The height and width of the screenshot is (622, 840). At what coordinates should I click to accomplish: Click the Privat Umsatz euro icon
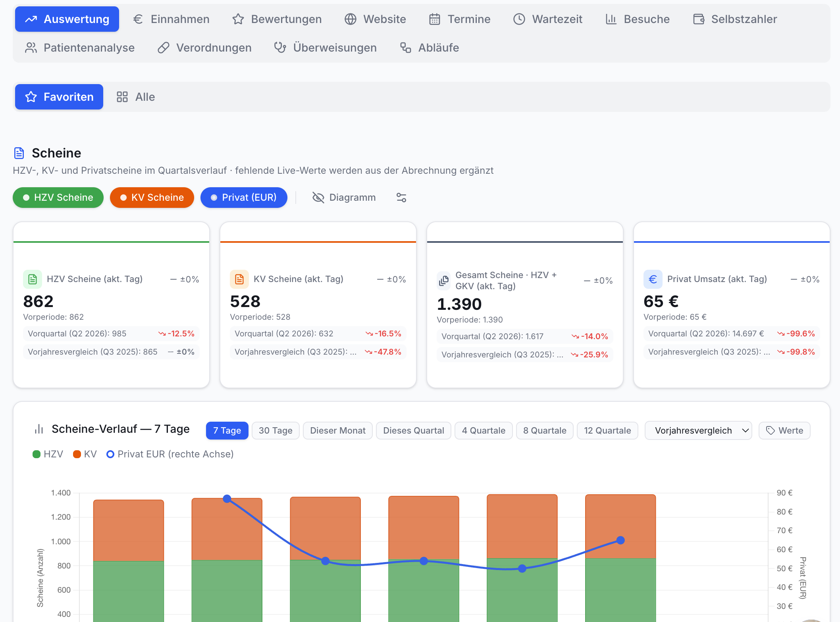653,279
